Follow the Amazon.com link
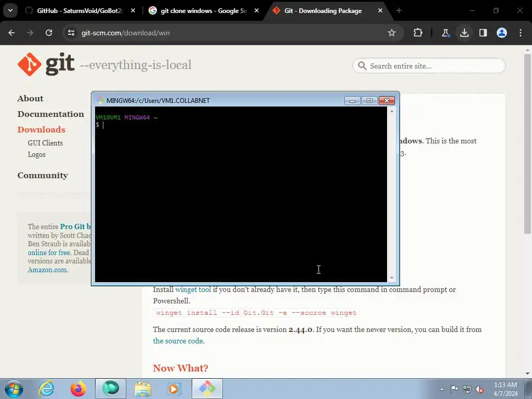 (48, 270)
